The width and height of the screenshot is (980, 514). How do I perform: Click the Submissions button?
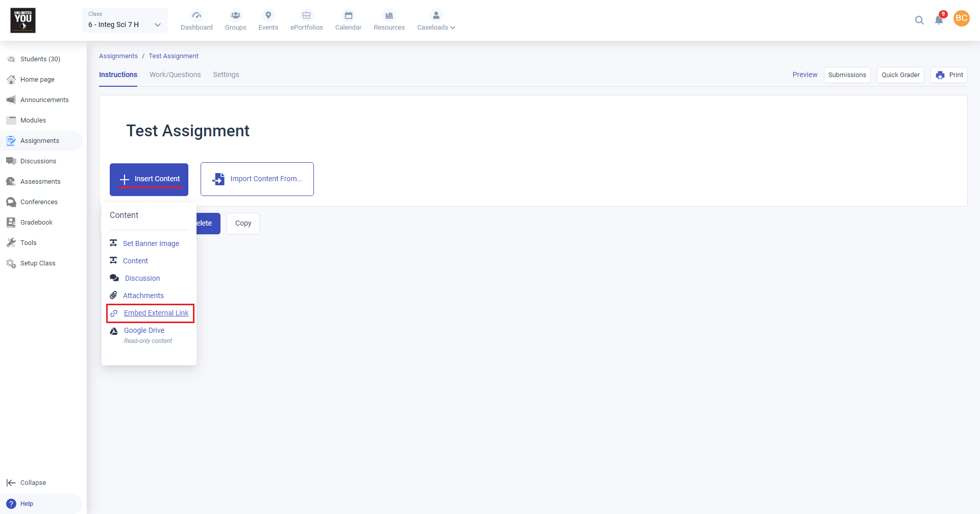pos(847,75)
